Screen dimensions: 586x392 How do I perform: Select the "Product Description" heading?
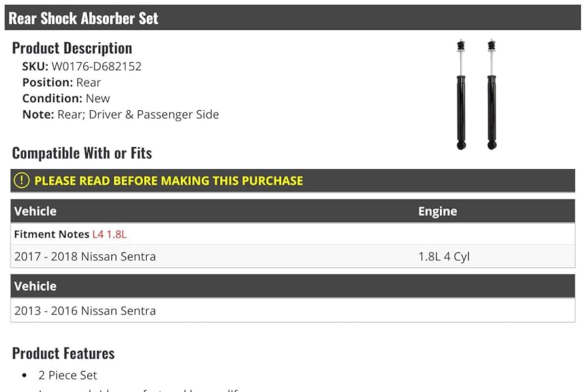72,48
